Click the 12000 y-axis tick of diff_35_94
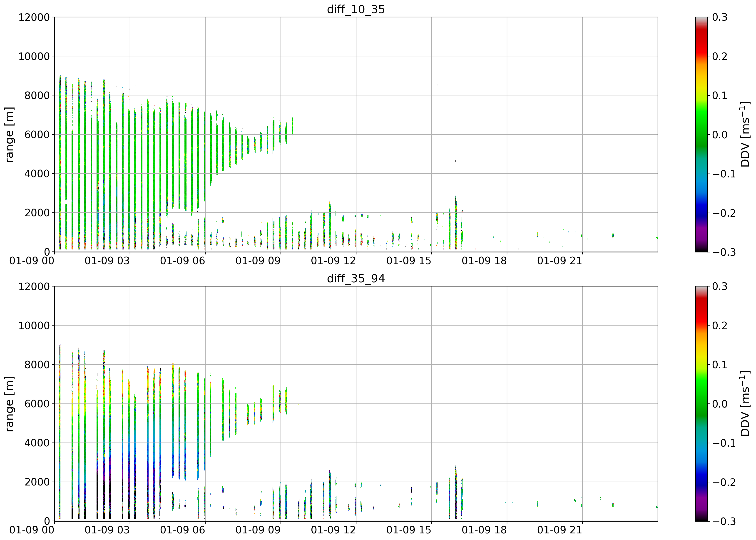 34,286
